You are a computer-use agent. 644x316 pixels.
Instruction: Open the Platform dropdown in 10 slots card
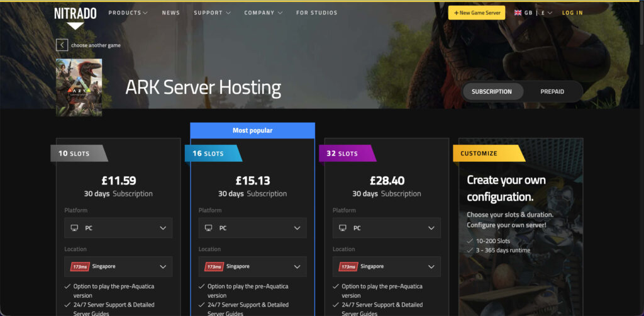(x=118, y=228)
